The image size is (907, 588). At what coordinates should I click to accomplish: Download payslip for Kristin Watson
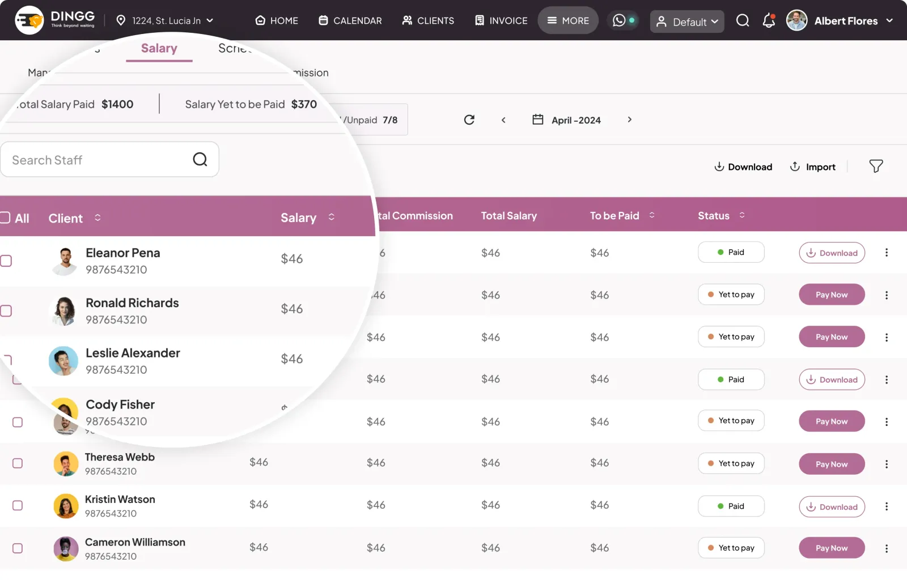tap(832, 506)
